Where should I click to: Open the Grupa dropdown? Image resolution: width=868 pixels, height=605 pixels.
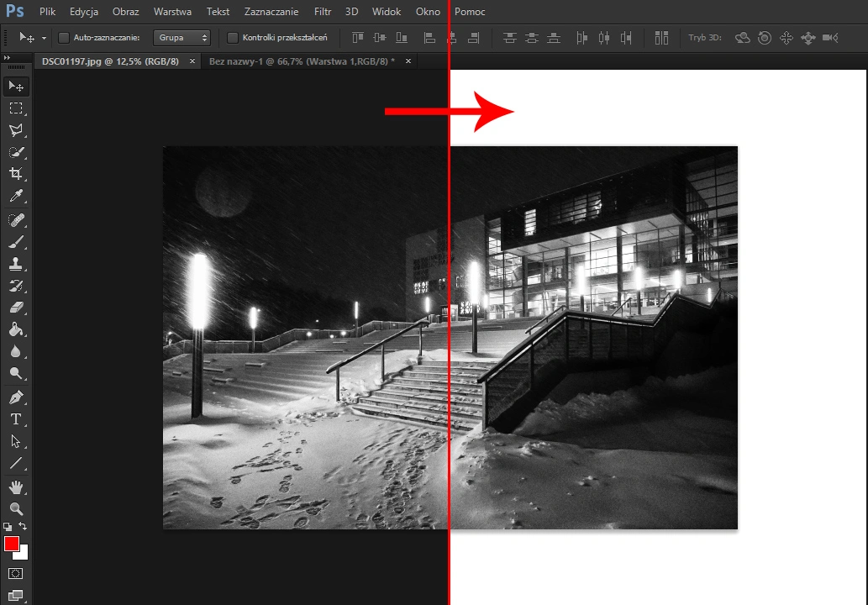[x=181, y=38]
